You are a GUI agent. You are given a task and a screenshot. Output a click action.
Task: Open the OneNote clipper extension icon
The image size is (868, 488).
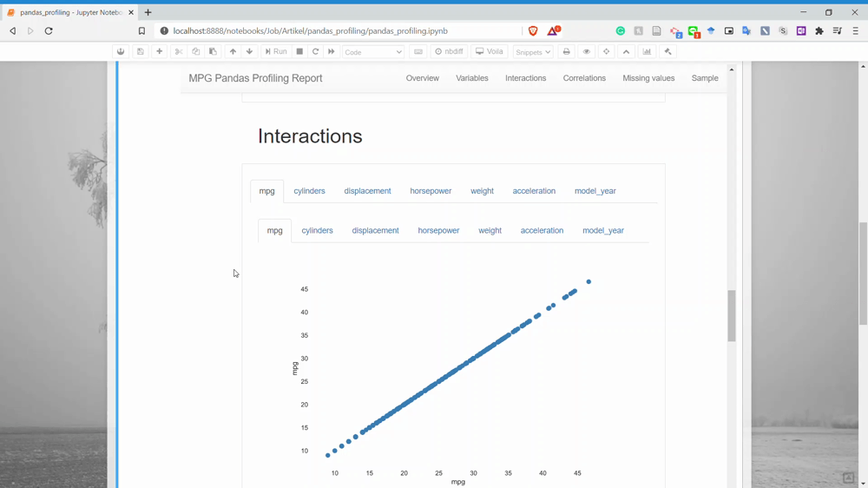[801, 31]
